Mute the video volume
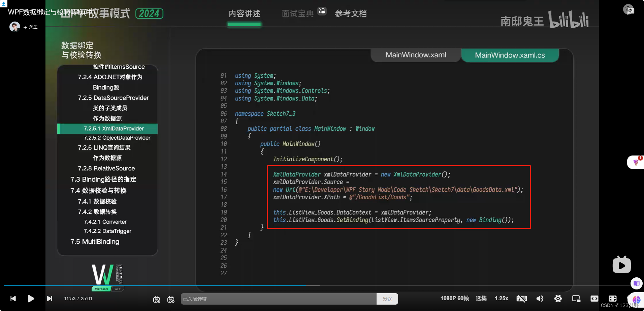This screenshot has height=311, width=644. (540, 299)
